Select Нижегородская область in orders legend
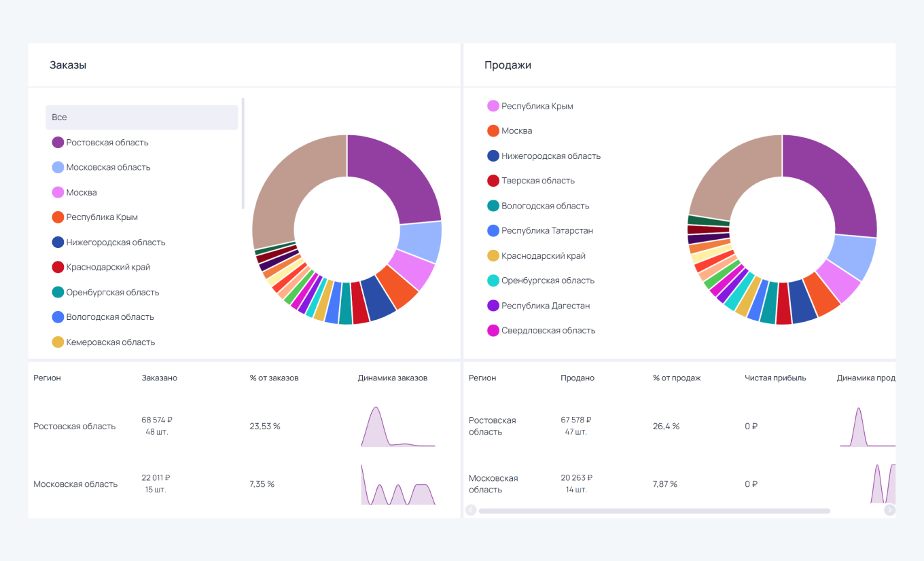 pos(115,242)
